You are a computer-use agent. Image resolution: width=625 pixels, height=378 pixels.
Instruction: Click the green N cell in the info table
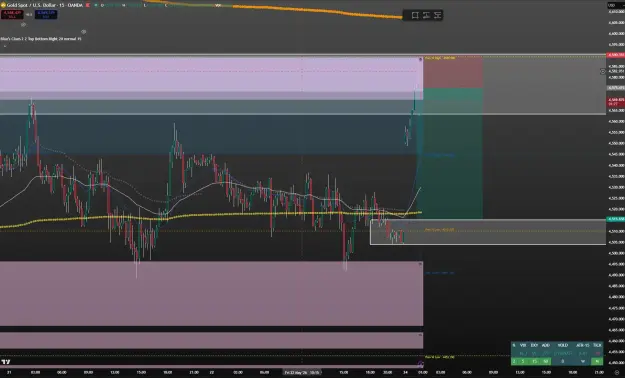597,361
